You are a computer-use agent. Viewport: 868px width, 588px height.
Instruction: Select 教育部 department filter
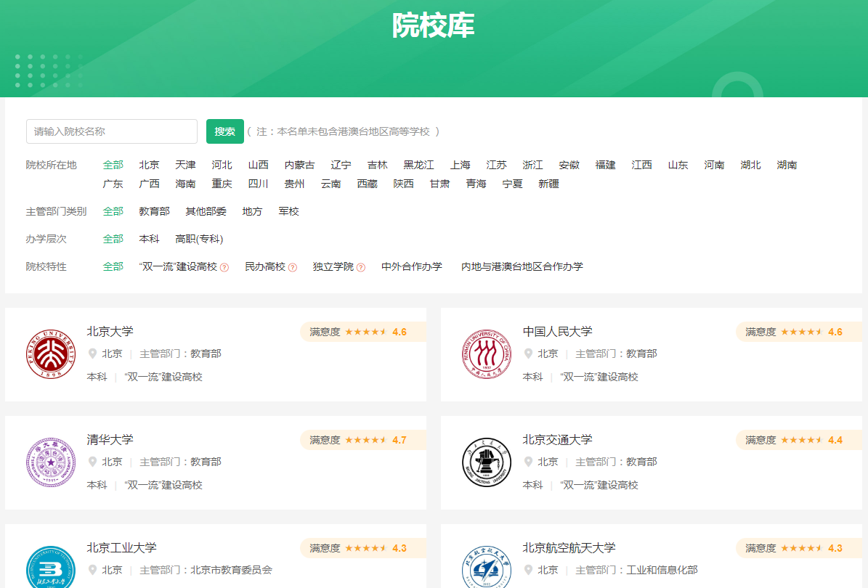click(x=155, y=211)
